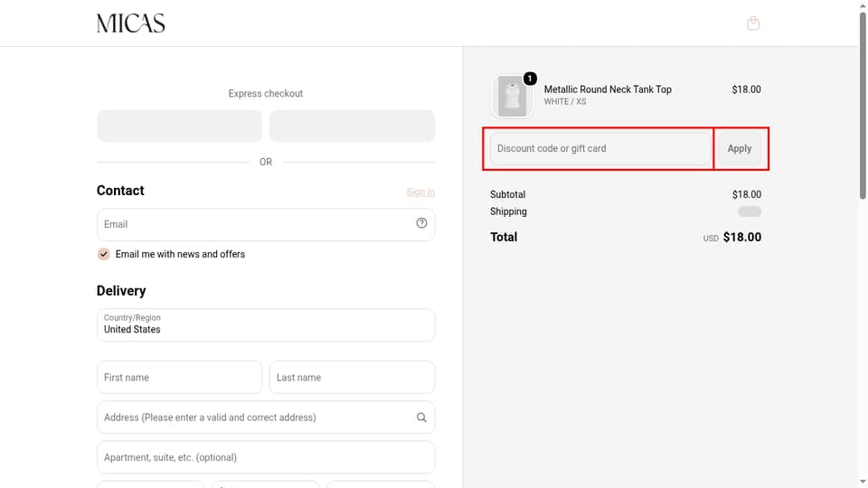The height and width of the screenshot is (488, 868).
Task: Click the WHITE / XS variant text
Action: pyautogui.click(x=564, y=102)
